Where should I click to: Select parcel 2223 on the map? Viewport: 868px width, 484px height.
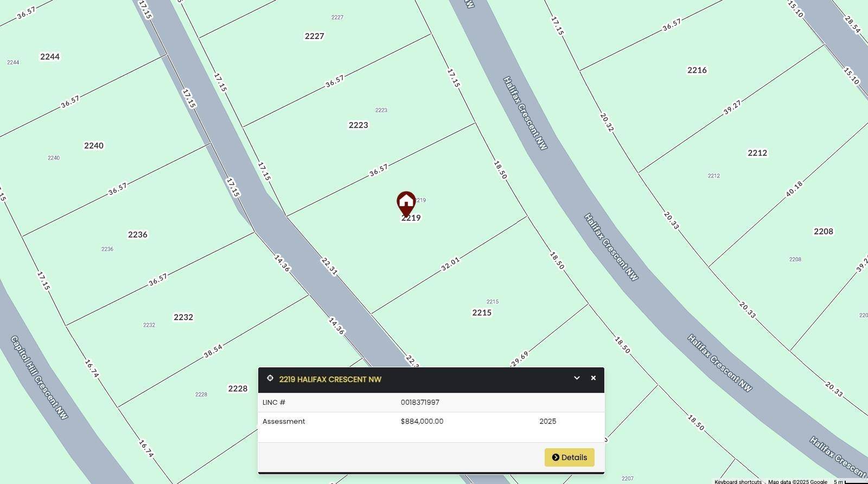pyautogui.click(x=358, y=125)
